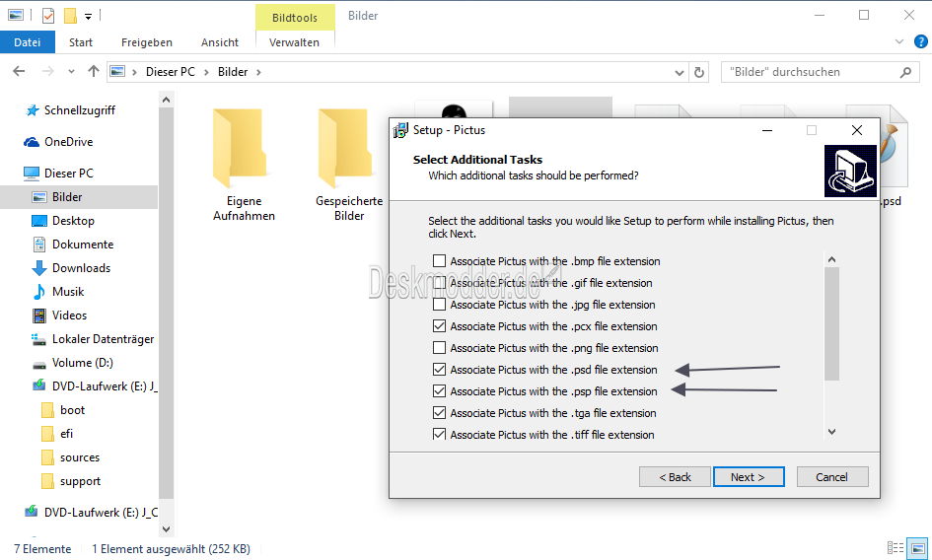Click the OneDrive cloud icon
The image size is (932, 560).
31,142
